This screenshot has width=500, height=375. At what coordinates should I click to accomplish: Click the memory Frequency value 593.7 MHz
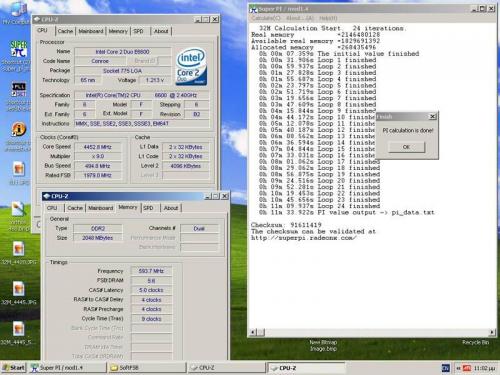click(151, 271)
